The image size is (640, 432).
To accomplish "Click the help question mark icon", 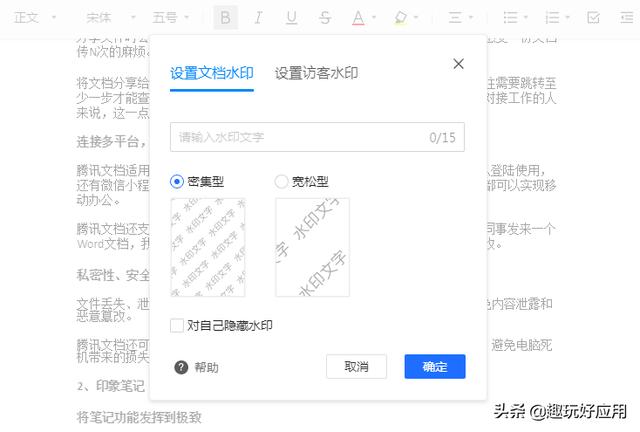I will (181, 367).
